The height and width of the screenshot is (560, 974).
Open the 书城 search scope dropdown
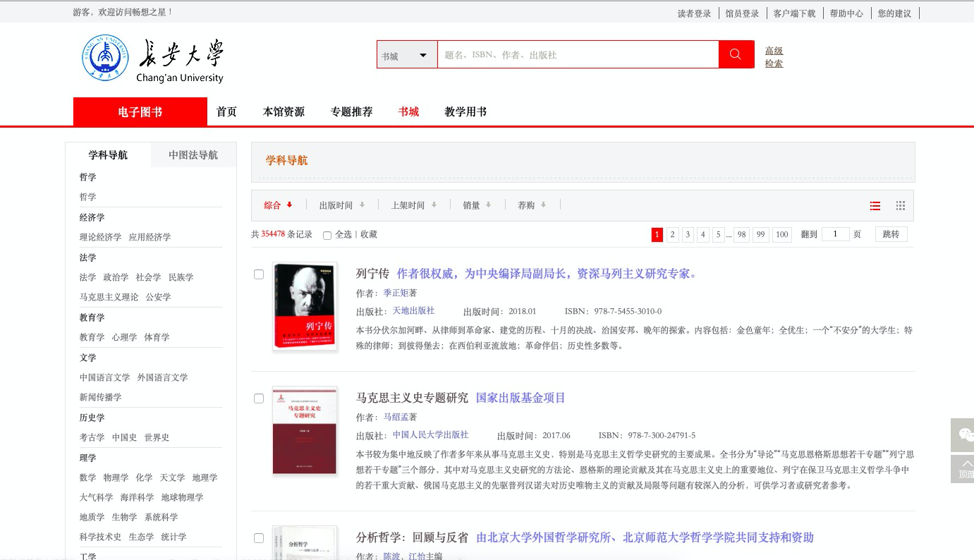pyautogui.click(x=407, y=55)
